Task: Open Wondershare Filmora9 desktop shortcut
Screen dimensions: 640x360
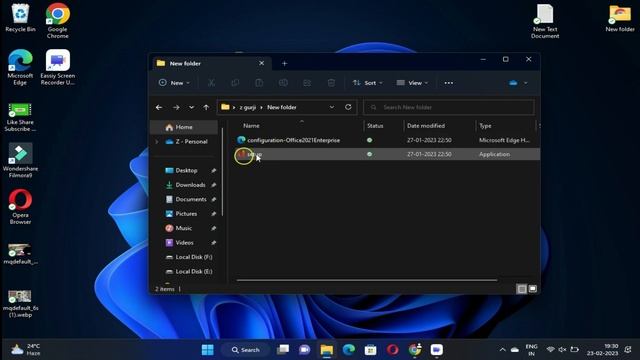Action: tap(20, 160)
